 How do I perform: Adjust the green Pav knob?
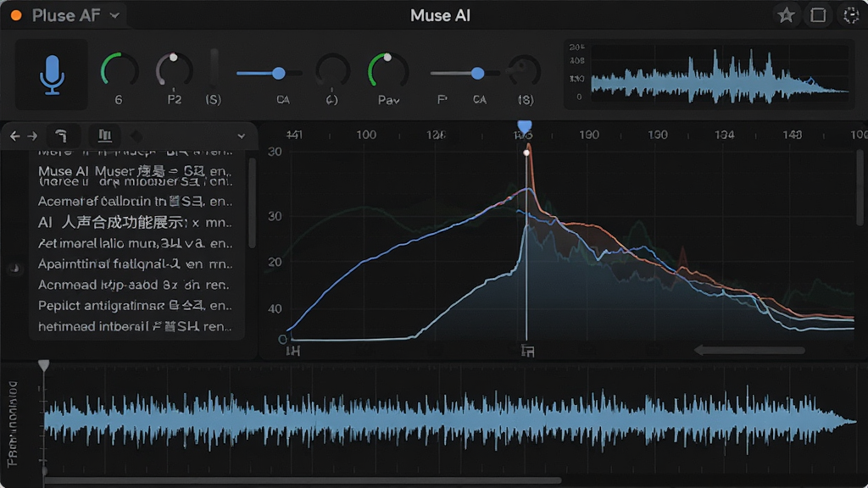(388, 71)
